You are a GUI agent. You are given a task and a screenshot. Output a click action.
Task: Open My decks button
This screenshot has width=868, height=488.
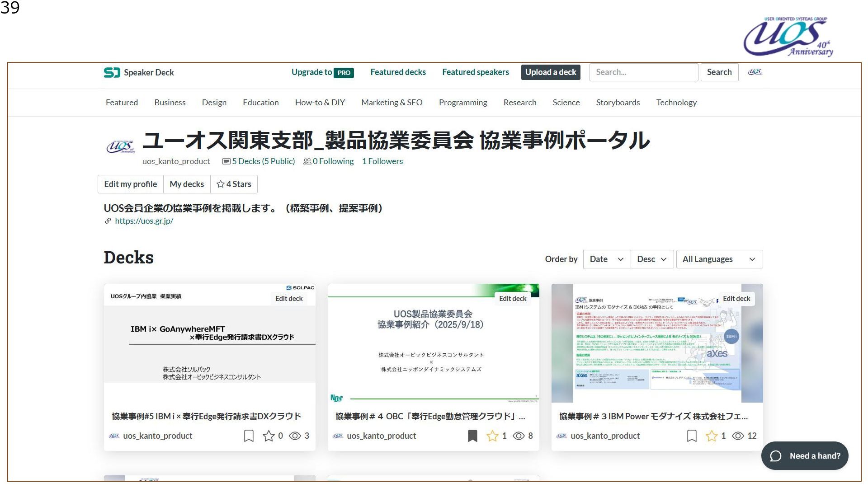click(x=187, y=184)
